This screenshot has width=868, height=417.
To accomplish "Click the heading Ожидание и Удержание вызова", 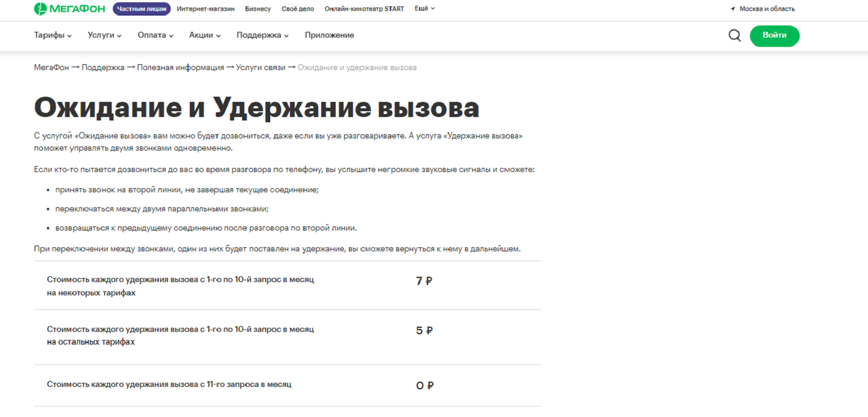I will click(x=256, y=108).
